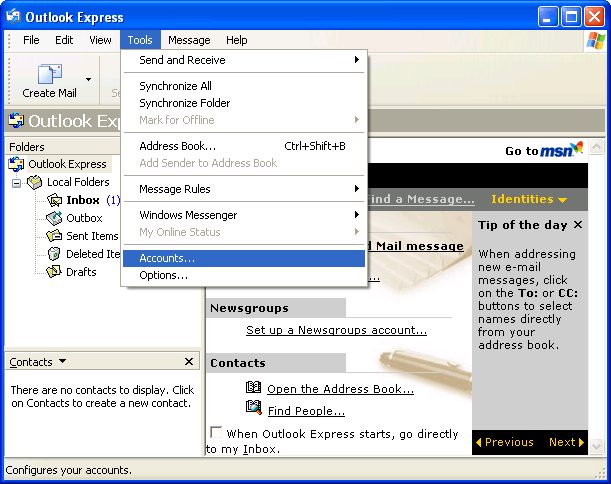The image size is (611, 484).
Task: Click the scroll down arrow
Action: [597, 445]
